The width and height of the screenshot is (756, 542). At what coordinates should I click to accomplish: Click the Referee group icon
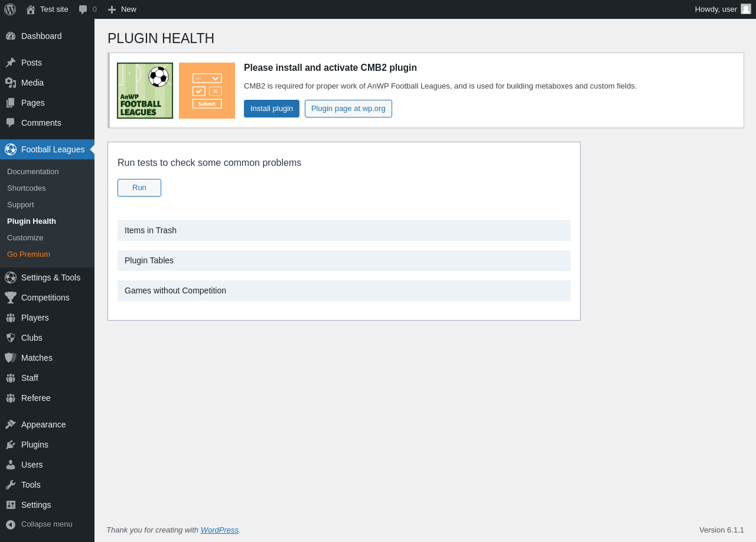11,398
